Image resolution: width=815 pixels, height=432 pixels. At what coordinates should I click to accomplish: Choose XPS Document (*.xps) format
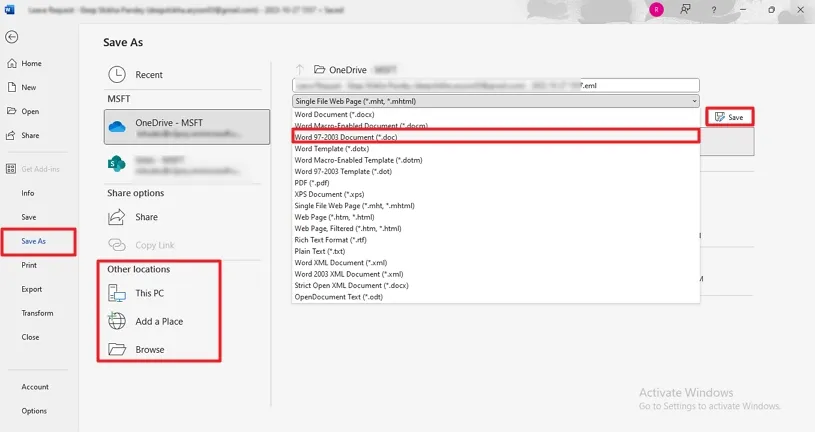(496, 194)
